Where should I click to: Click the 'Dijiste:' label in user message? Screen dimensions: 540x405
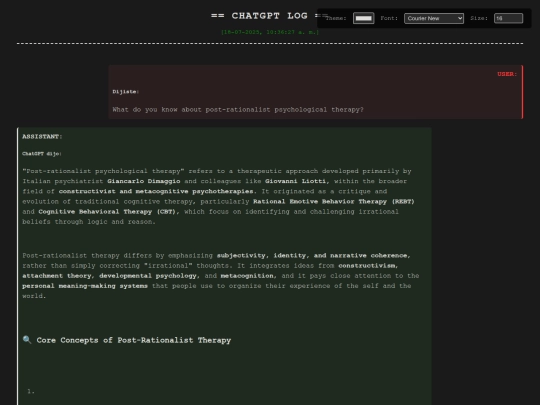(x=126, y=92)
